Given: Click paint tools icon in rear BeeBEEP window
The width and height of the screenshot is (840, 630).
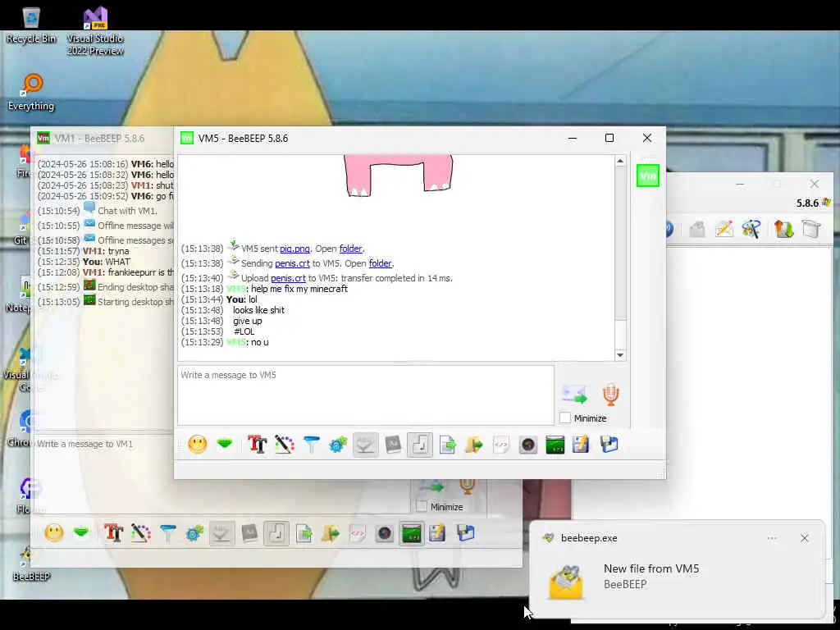Looking at the screenshot, I should 751,230.
